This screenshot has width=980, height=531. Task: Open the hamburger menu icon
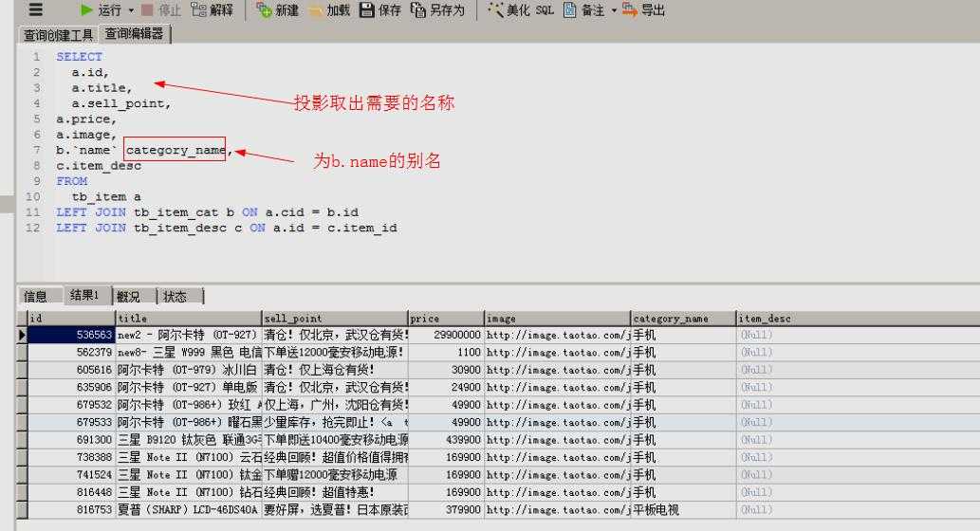click(x=36, y=9)
